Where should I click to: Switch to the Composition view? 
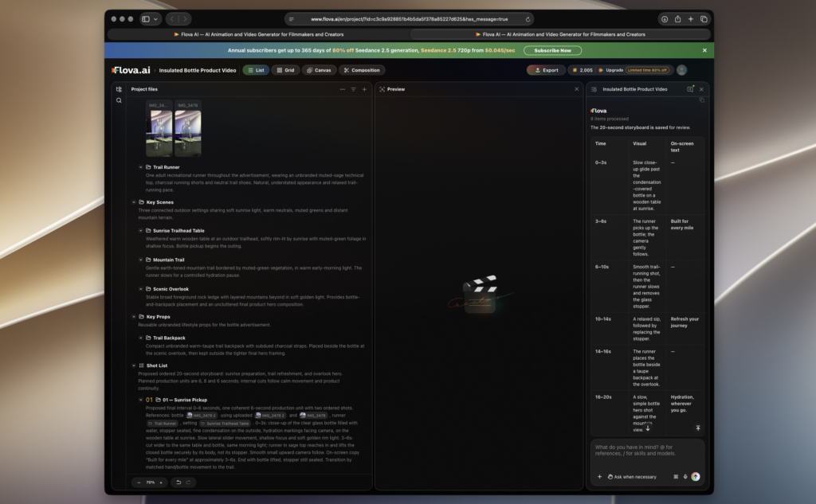click(362, 70)
